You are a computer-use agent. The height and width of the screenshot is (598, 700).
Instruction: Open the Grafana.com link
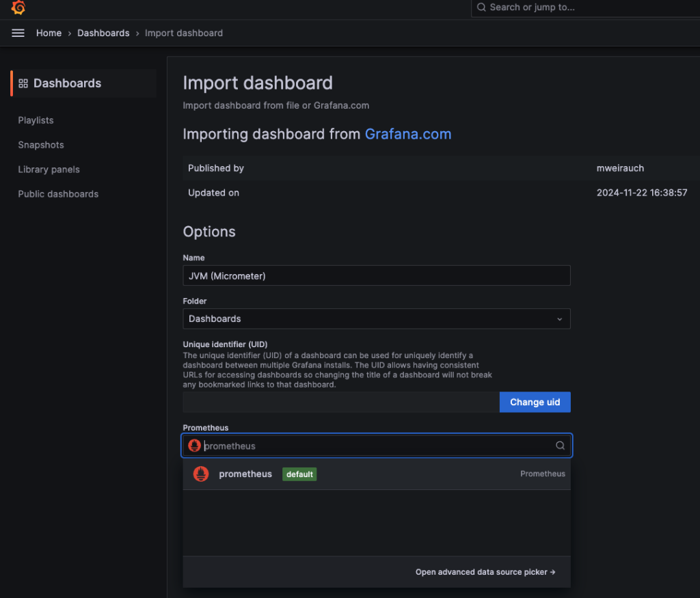(408, 134)
